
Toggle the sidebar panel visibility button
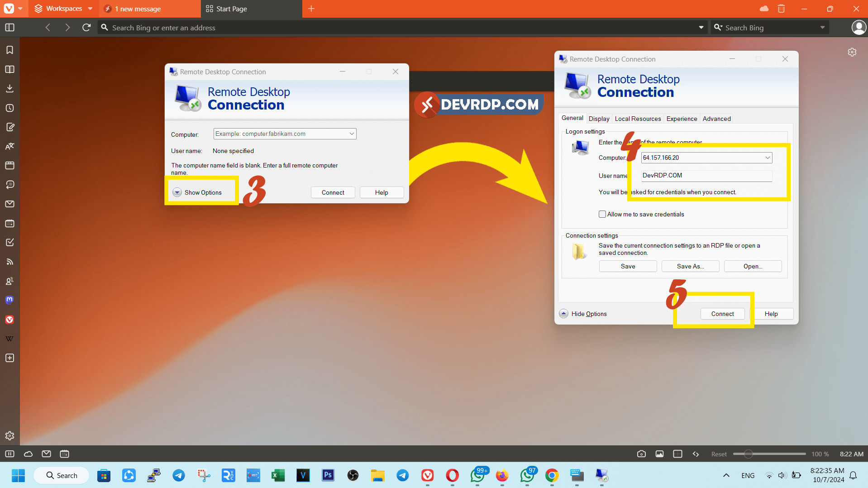tap(9, 28)
